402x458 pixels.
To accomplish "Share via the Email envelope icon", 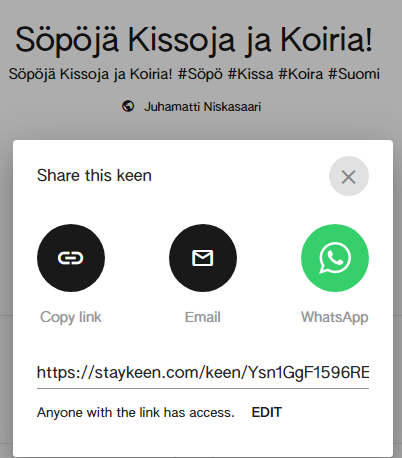I will pos(203,258).
